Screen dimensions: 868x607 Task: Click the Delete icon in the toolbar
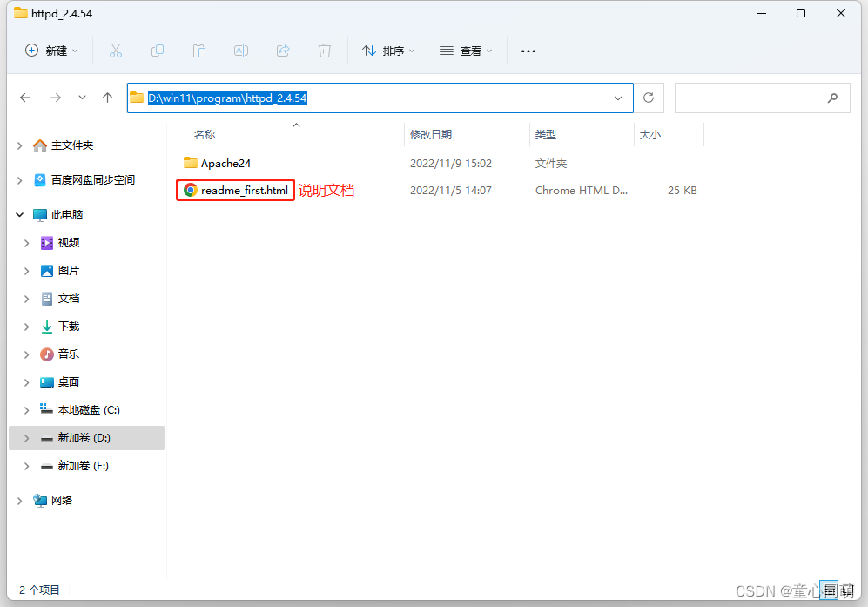coord(325,51)
